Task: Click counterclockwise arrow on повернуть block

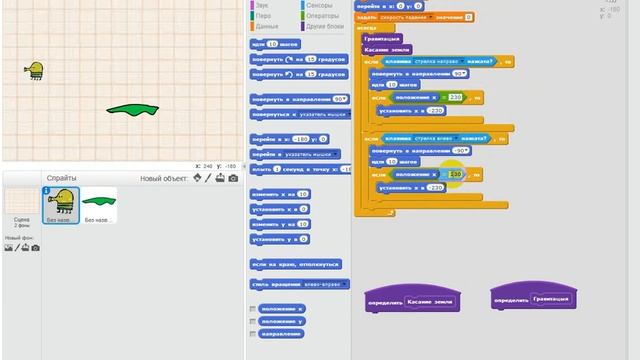Action: [x=289, y=74]
